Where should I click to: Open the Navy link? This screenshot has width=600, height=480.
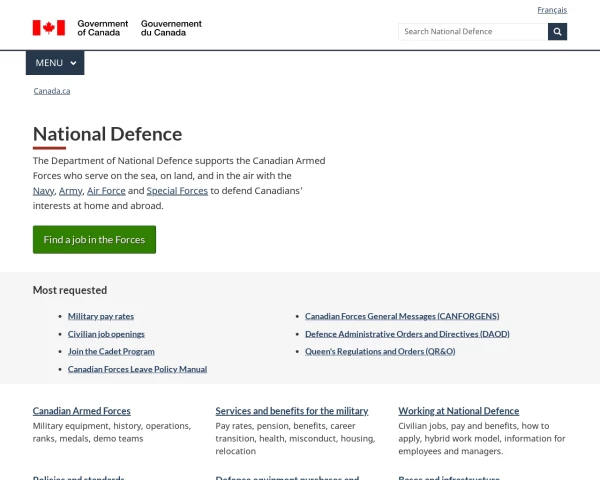44,191
